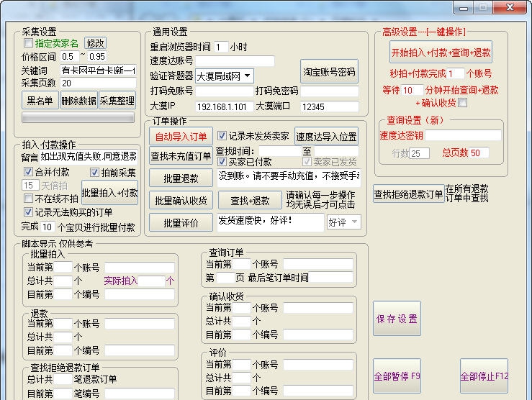
Task: Click the 批量确认收货 button
Action: pyautogui.click(x=181, y=201)
